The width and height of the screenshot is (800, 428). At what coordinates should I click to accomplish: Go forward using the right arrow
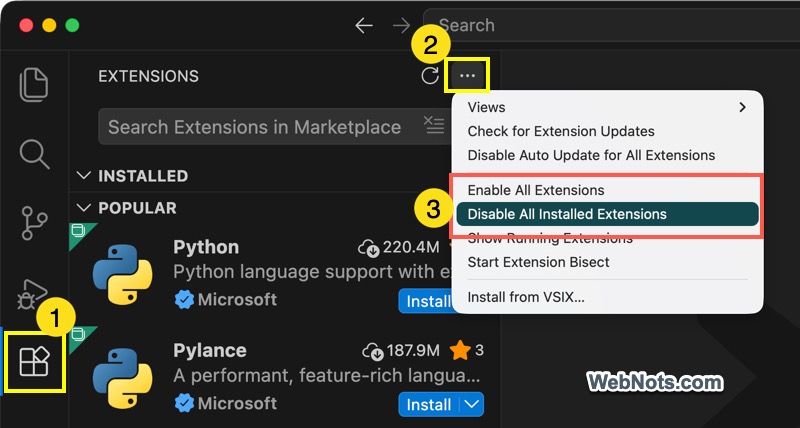402,25
